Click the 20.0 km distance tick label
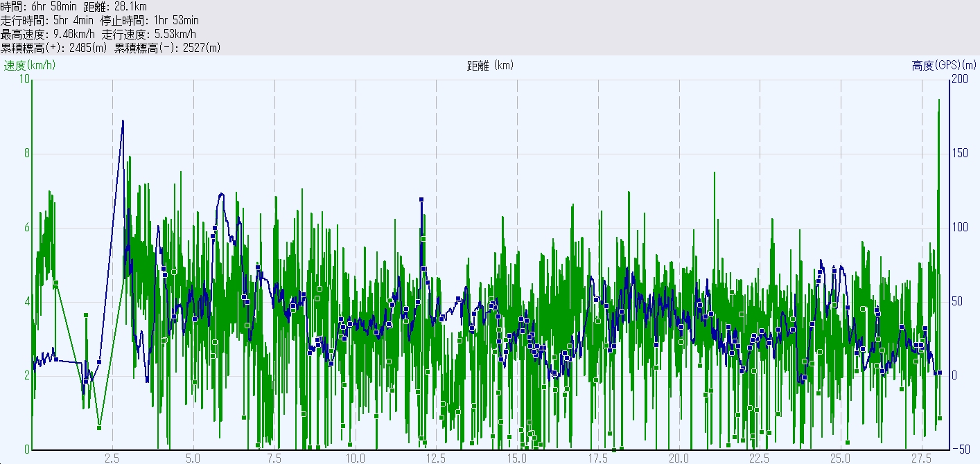 click(679, 458)
